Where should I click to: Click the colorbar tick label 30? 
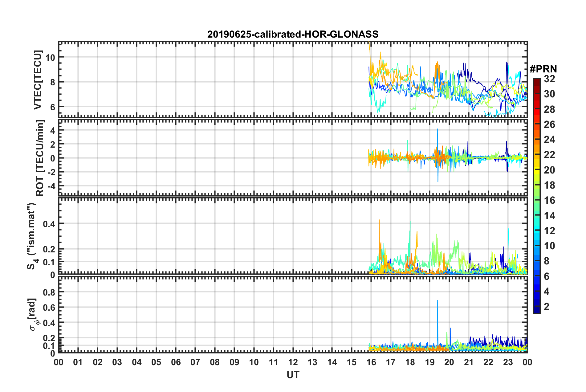point(549,94)
